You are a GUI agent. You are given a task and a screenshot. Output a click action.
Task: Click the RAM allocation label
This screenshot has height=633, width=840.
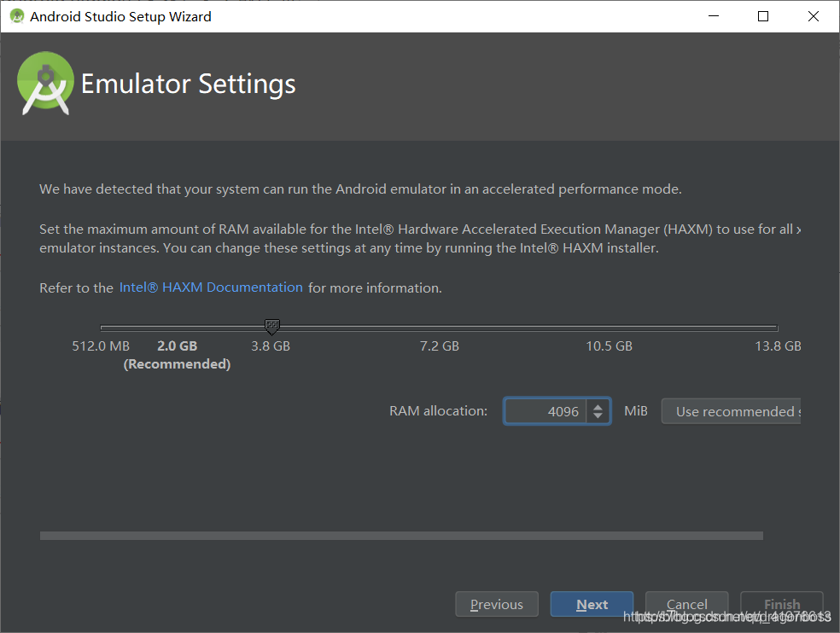point(438,410)
